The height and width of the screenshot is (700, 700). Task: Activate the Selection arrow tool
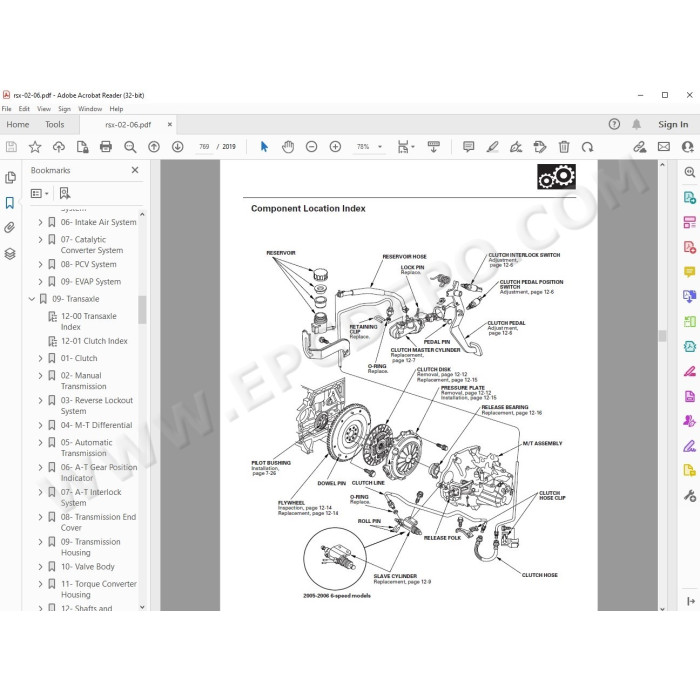(x=264, y=146)
